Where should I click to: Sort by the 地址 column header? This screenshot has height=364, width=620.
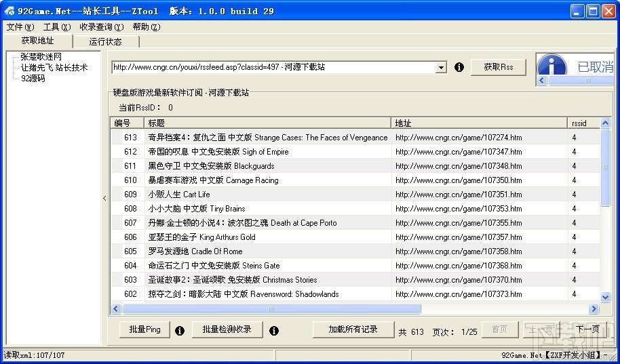pos(480,123)
